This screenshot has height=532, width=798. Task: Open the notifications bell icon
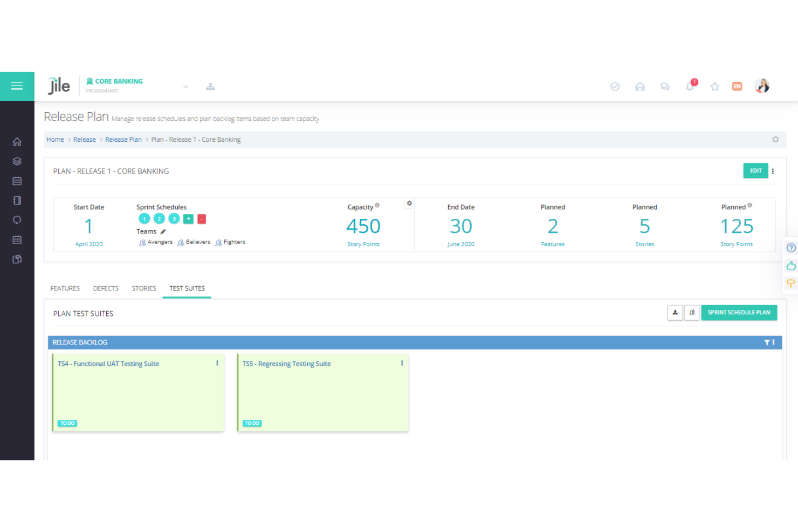[x=690, y=86]
